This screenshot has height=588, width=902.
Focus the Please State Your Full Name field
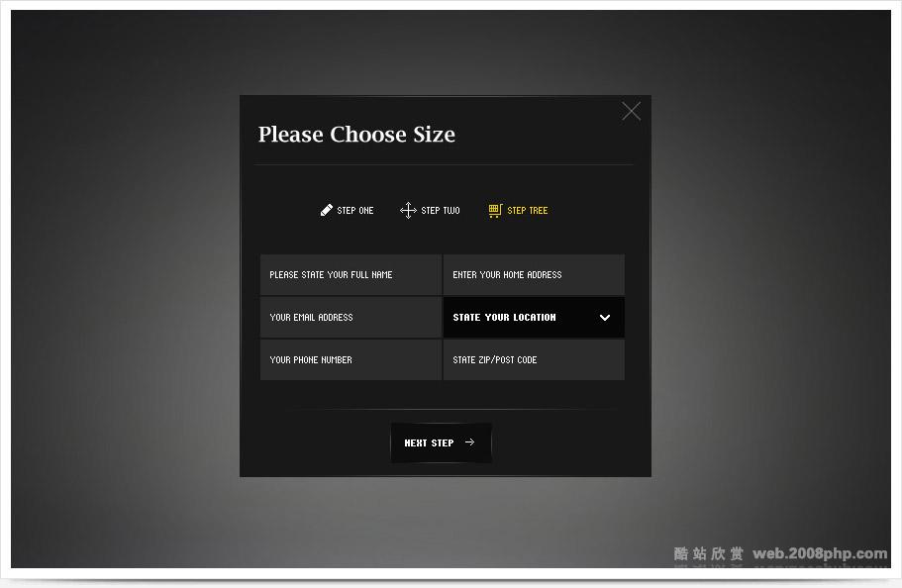pyautogui.click(x=351, y=275)
